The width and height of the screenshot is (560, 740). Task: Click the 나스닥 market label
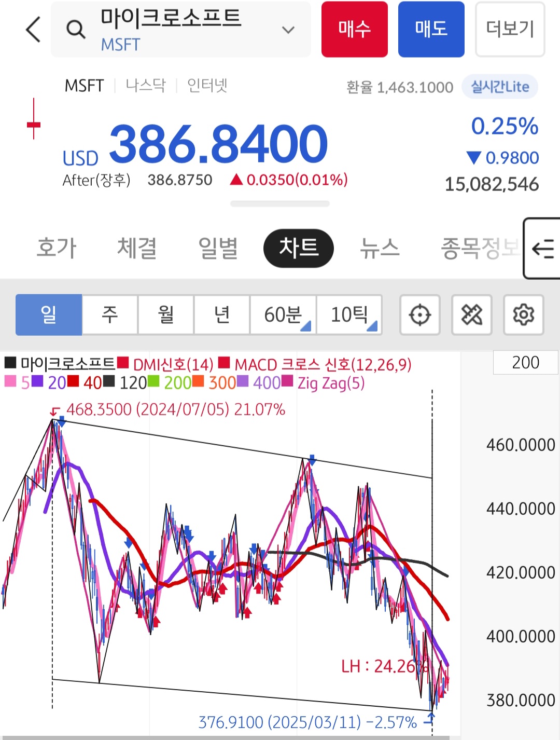tap(146, 85)
